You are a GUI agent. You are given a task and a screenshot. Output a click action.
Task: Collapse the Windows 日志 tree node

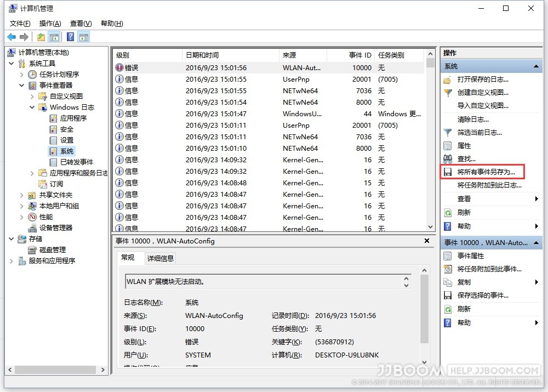click(32, 107)
